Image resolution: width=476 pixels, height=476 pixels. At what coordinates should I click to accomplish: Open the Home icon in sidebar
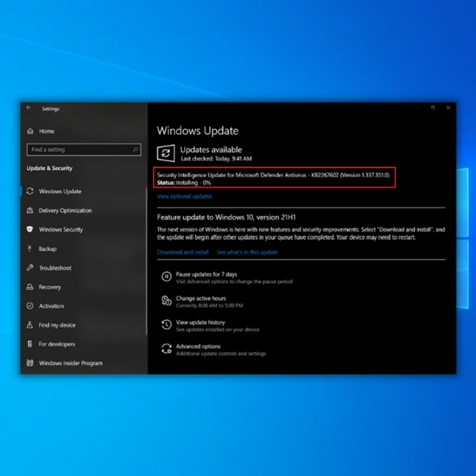[x=30, y=131]
